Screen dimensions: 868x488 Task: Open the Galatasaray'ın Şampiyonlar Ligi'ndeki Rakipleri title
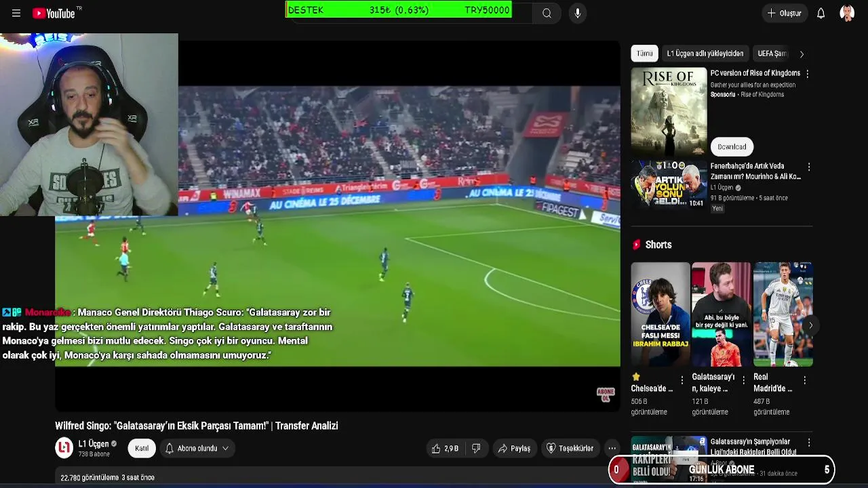point(753,447)
